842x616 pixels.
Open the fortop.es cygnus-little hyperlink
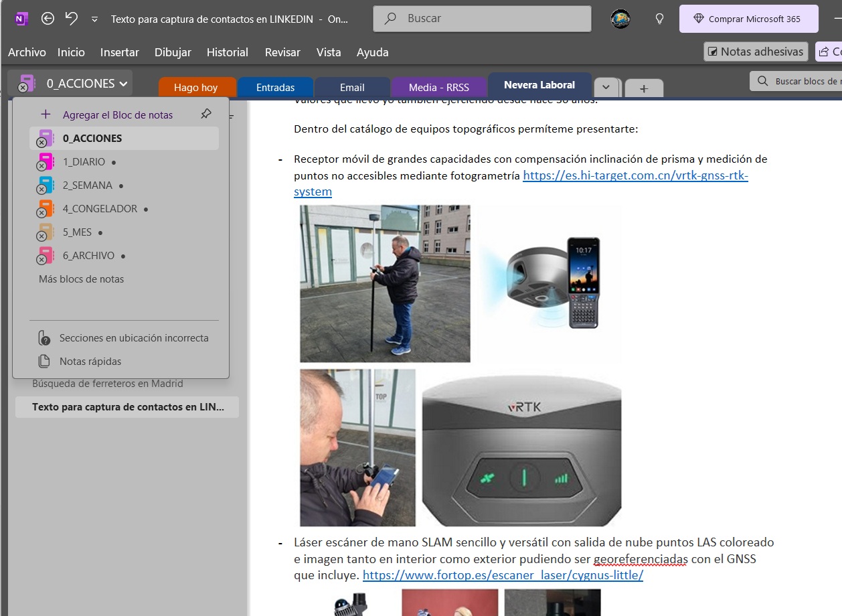[503, 575]
